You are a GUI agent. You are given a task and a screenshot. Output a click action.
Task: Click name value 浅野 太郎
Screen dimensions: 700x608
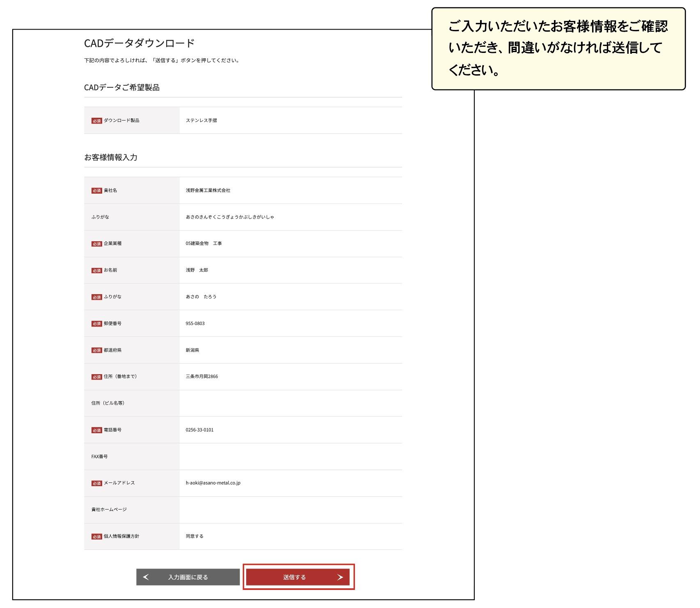197,270
